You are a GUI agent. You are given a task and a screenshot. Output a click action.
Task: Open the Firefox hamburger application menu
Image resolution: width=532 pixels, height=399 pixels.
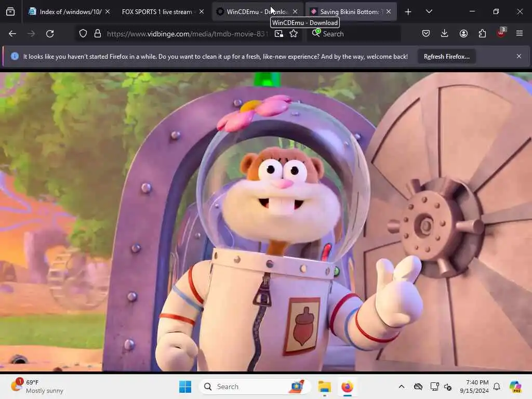[x=520, y=33]
